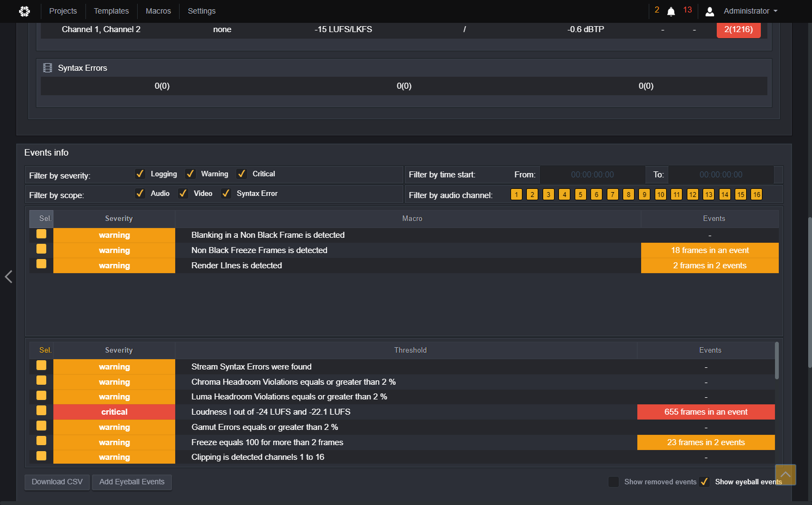The width and height of the screenshot is (812, 505).
Task: Open the Projects menu
Action: [x=63, y=11]
